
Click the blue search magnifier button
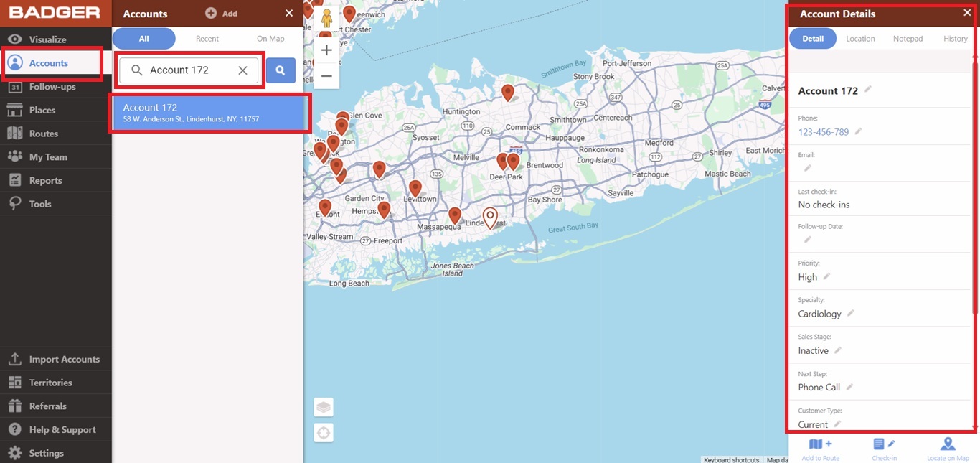(x=281, y=70)
